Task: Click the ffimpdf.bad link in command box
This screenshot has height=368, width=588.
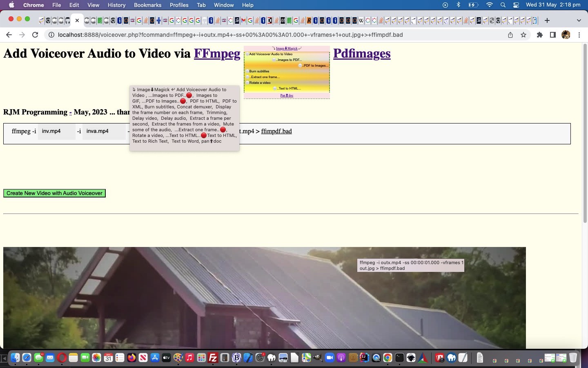Action: (x=276, y=131)
